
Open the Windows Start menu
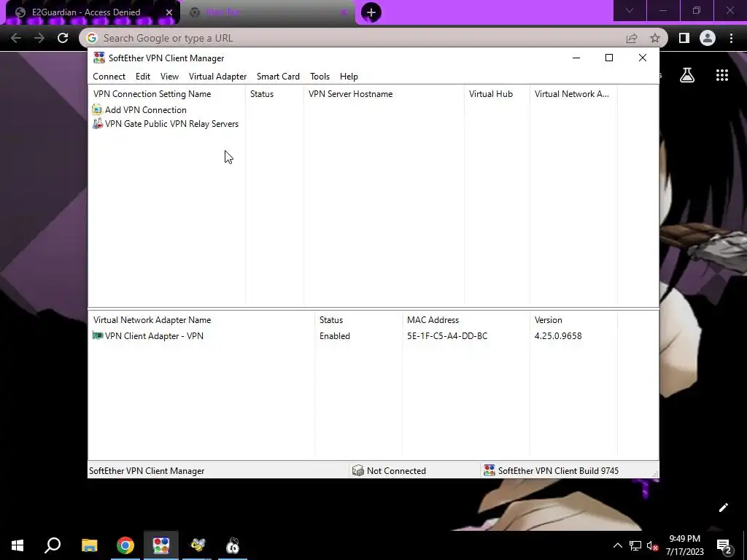(x=18, y=545)
